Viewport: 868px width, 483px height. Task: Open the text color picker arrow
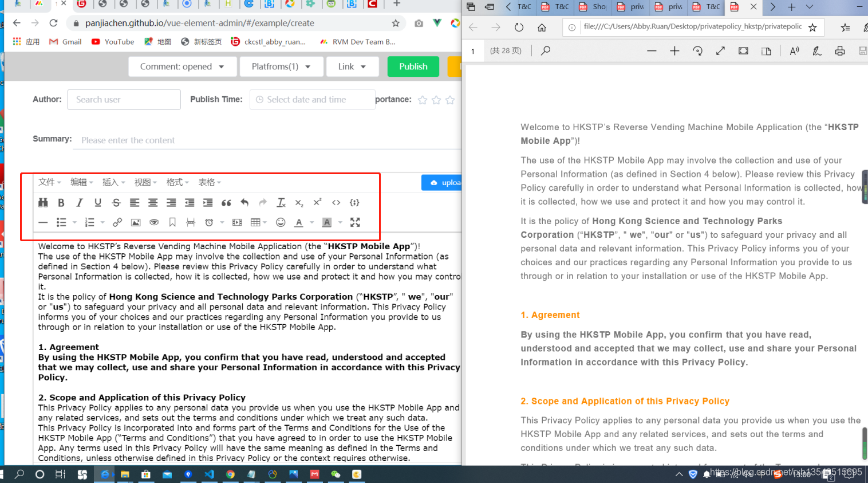click(312, 222)
